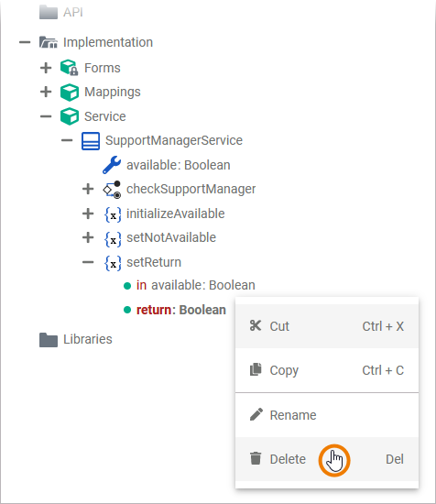436x504 pixels.
Task: Click the SupportManagerService class icon
Action: [x=91, y=141]
